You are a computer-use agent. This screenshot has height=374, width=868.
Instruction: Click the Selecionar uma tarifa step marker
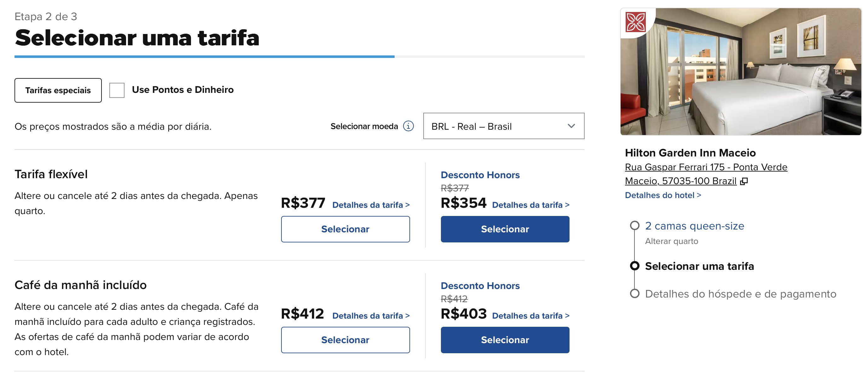[x=634, y=266]
